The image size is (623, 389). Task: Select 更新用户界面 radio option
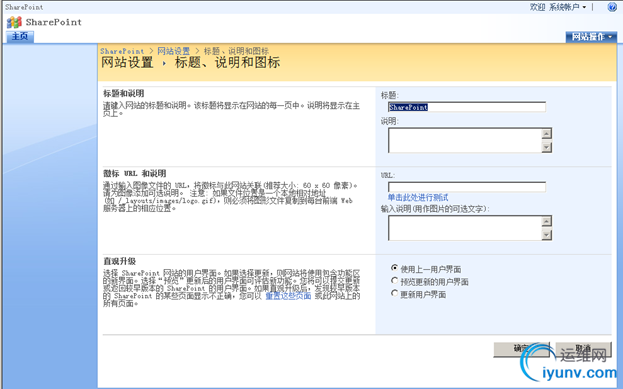[x=394, y=294]
